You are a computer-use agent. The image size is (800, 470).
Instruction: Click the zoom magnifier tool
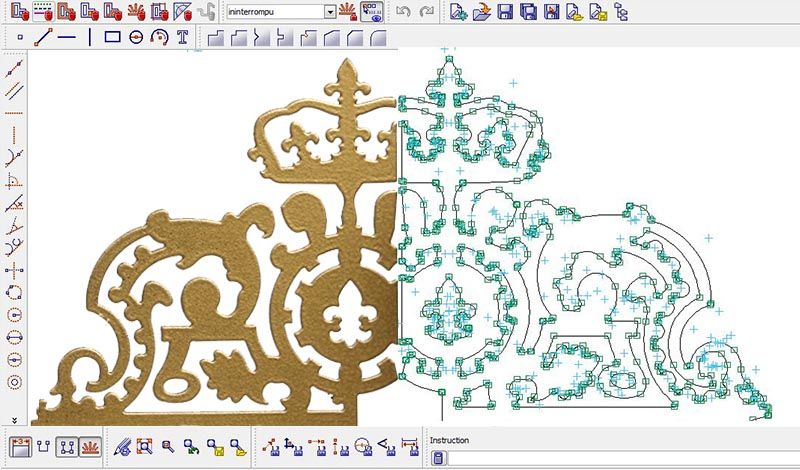[167, 446]
